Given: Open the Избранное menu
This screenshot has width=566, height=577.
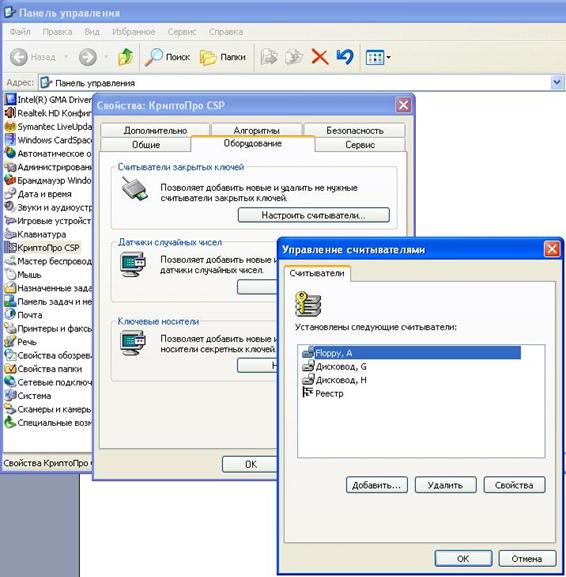Looking at the screenshot, I should pyautogui.click(x=134, y=32).
